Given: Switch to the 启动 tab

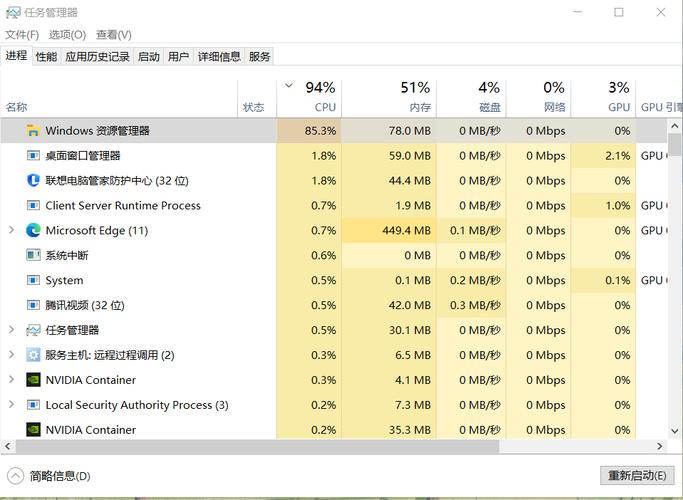Looking at the screenshot, I should [x=149, y=56].
